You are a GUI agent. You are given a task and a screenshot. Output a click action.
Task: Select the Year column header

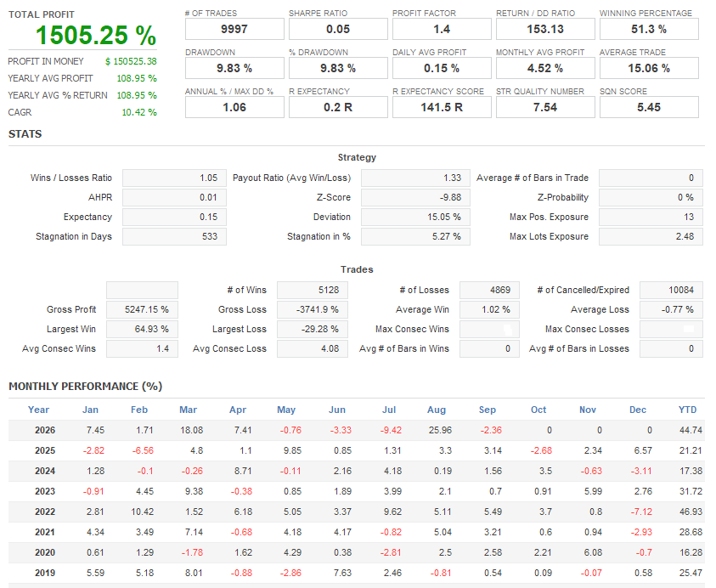[x=38, y=410]
